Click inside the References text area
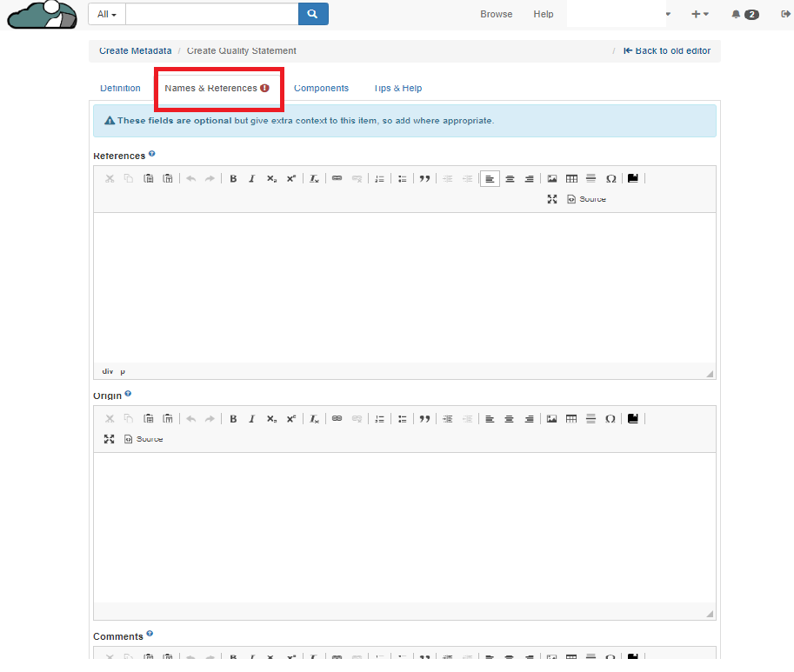This screenshot has width=794, height=672. click(x=404, y=287)
